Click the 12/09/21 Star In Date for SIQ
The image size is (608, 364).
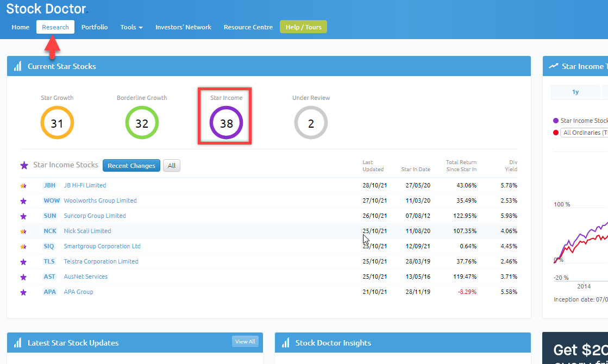[418, 246]
